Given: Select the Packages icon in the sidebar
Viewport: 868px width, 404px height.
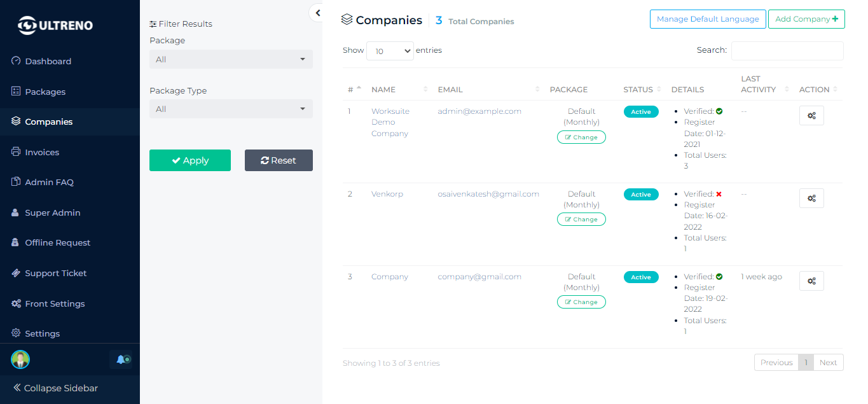Looking at the screenshot, I should [15, 92].
